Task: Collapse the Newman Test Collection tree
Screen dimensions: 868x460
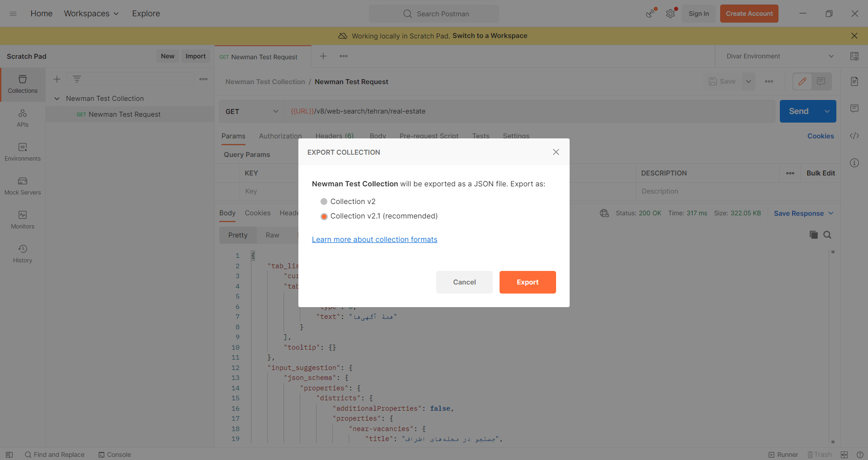Action: 57,99
